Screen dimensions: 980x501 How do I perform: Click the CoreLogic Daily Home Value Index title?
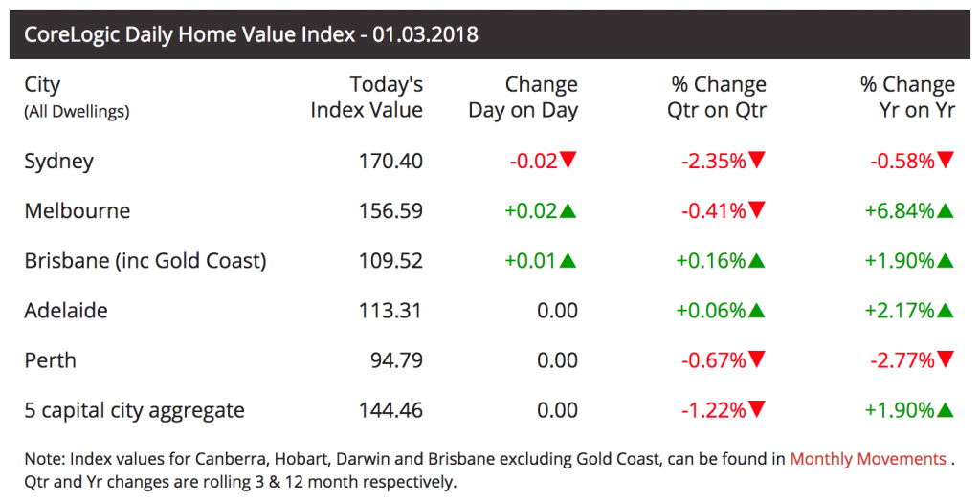(x=251, y=35)
